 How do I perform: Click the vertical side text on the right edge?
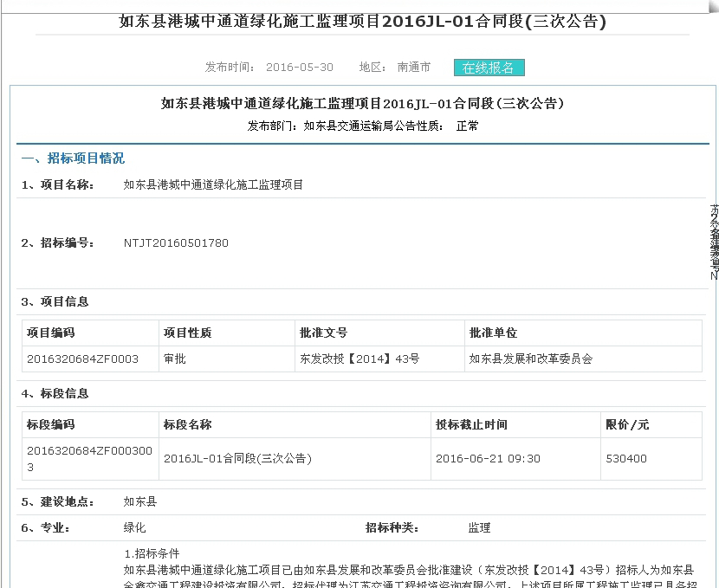714,242
